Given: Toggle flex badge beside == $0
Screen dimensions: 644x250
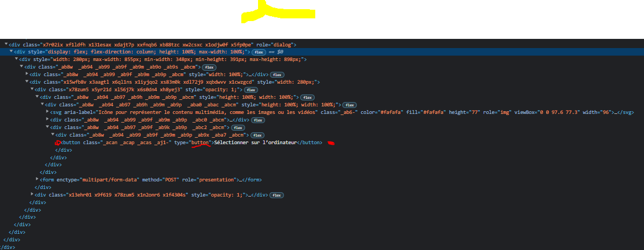Looking at the screenshot, I should tap(259, 52).
